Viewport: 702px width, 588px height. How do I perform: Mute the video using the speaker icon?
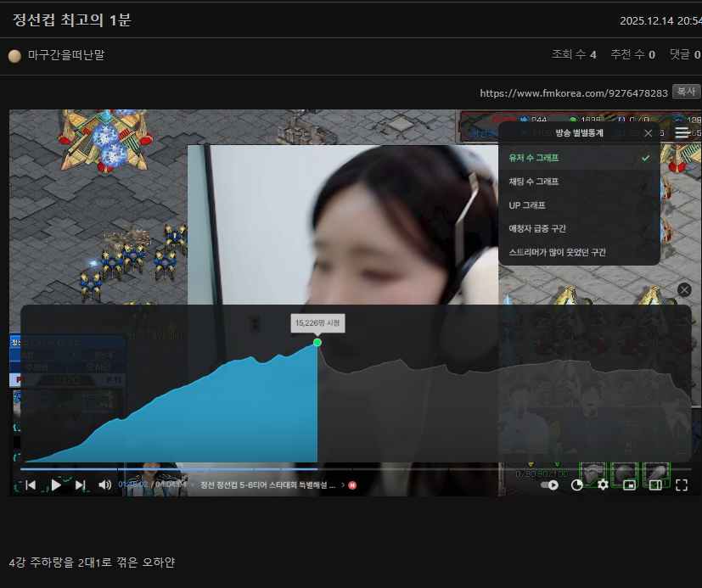(105, 485)
